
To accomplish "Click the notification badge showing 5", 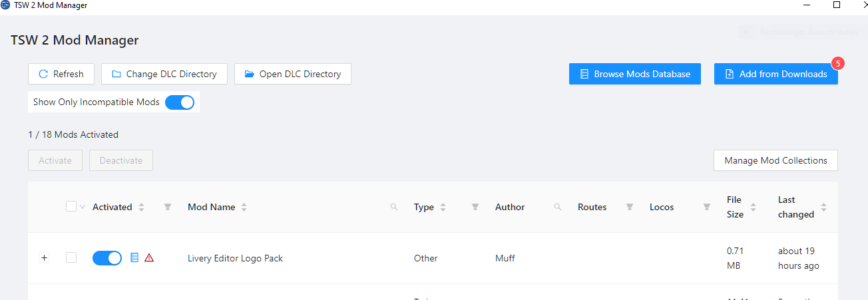I will 837,63.
